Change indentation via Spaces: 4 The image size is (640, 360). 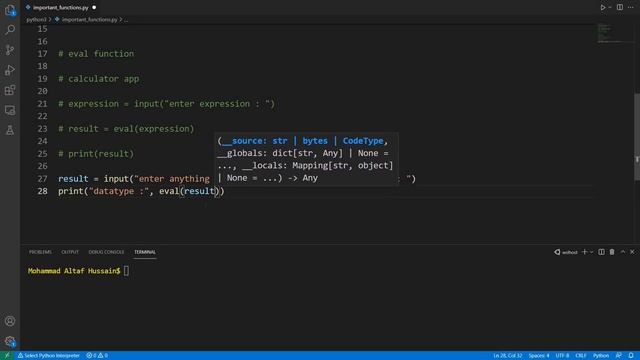[539, 356]
